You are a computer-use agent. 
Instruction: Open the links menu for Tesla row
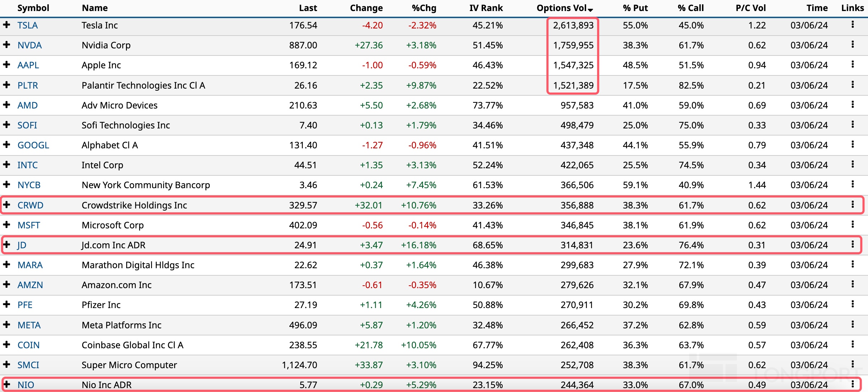(852, 25)
